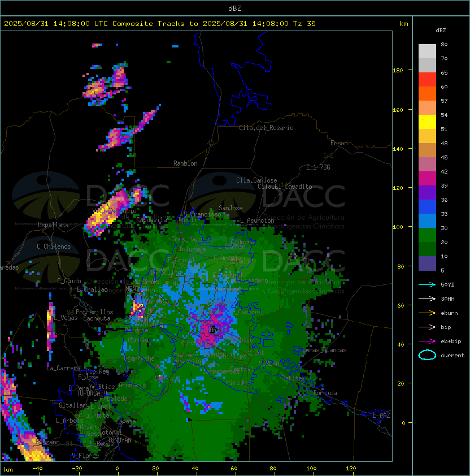Click the 100 km vertical axis tick label

tap(398, 227)
